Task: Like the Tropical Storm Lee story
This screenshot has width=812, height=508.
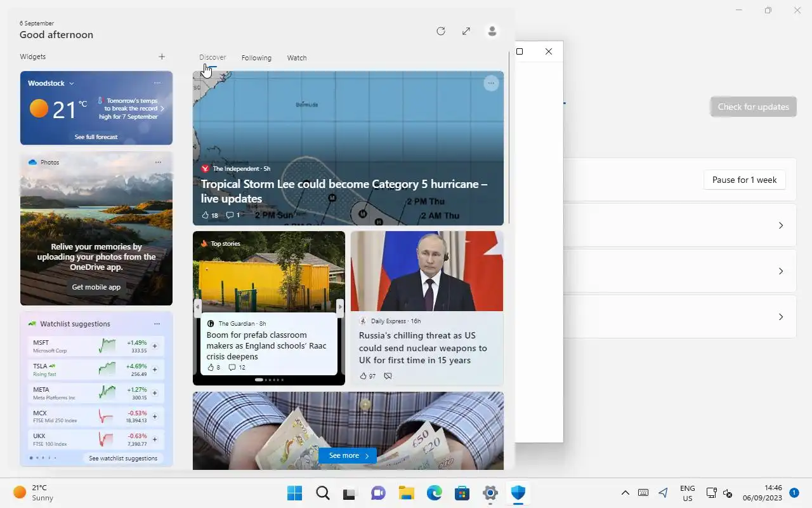Action: pos(209,215)
